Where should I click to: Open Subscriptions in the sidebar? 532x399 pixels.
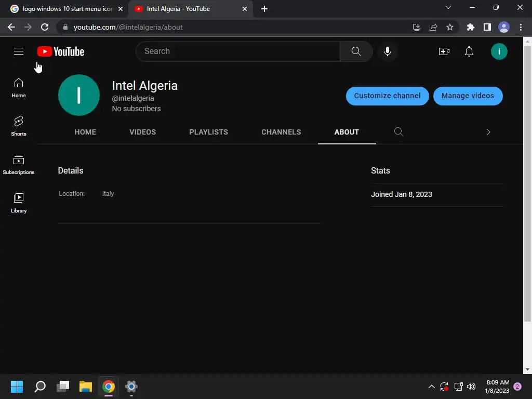(x=19, y=165)
